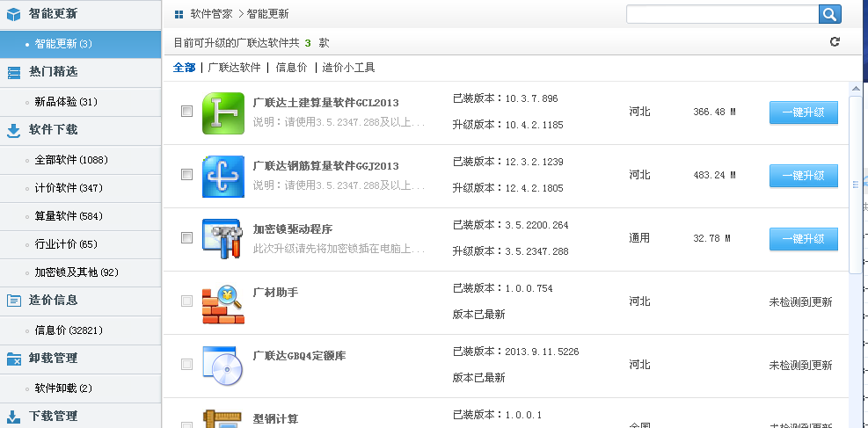Viewport: 868px width, 428px height.
Task: Click 一键升级 for 加密锁驱动程序
Action: pyautogui.click(x=803, y=239)
